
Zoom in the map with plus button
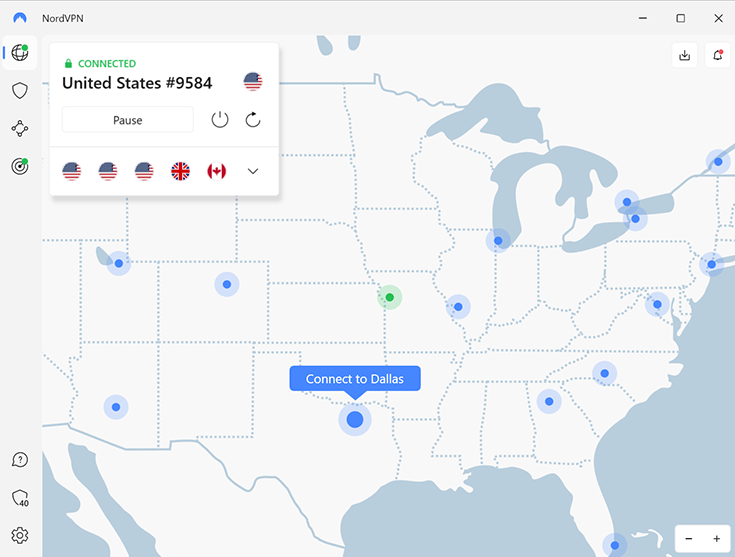pyautogui.click(x=716, y=539)
